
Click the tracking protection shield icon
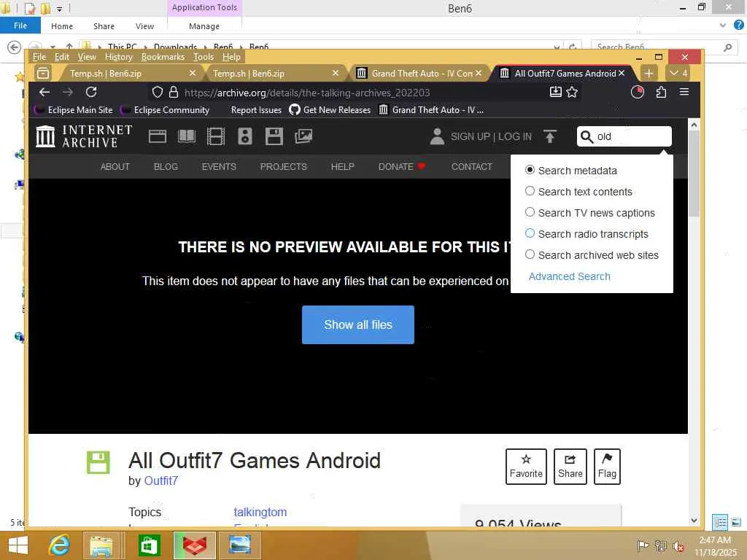(158, 93)
